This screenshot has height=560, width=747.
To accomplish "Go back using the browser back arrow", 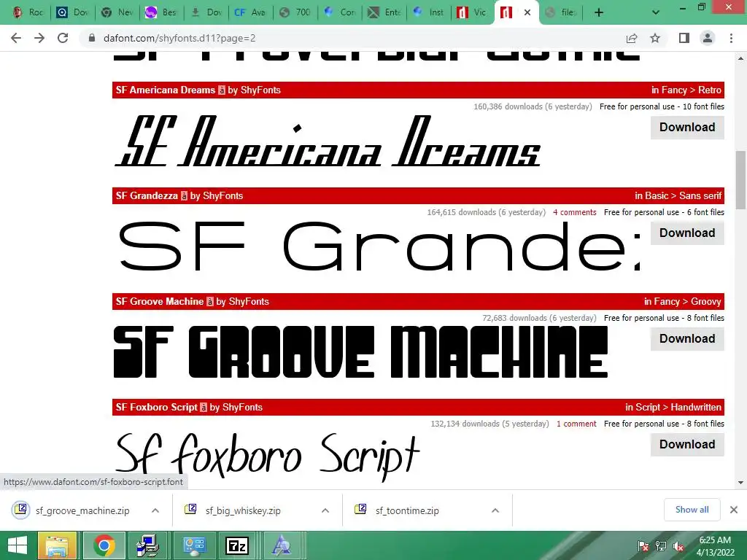I will point(16,38).
